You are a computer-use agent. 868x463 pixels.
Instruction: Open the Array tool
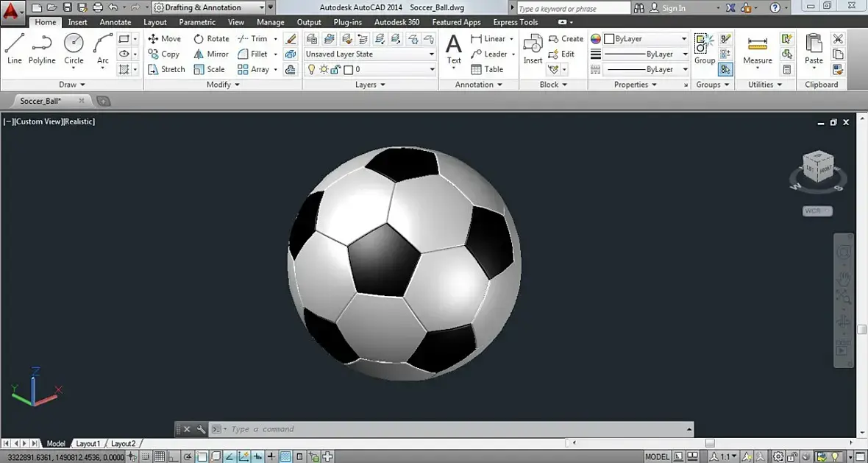point(253,69)
